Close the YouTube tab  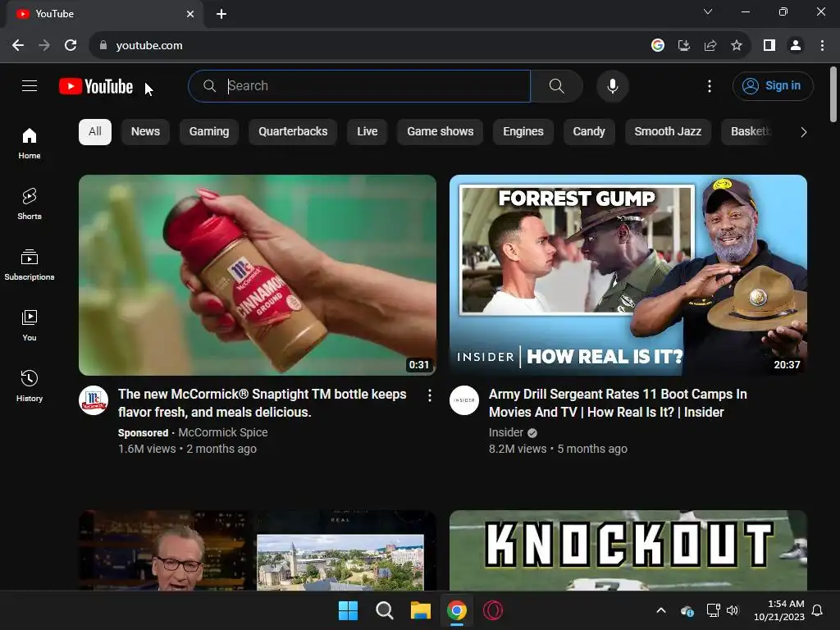pyautogui.click(x=190, y=14)
